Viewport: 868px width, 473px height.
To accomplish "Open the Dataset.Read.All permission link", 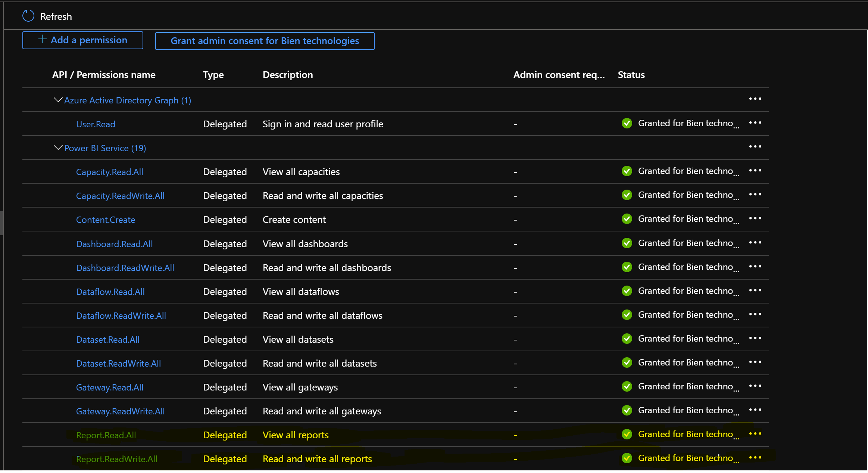I will [108, 339].
